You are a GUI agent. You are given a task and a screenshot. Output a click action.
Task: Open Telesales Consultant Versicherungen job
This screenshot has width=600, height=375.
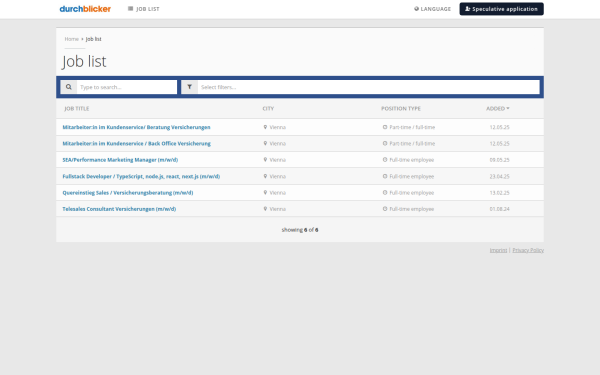pos(119,209)
